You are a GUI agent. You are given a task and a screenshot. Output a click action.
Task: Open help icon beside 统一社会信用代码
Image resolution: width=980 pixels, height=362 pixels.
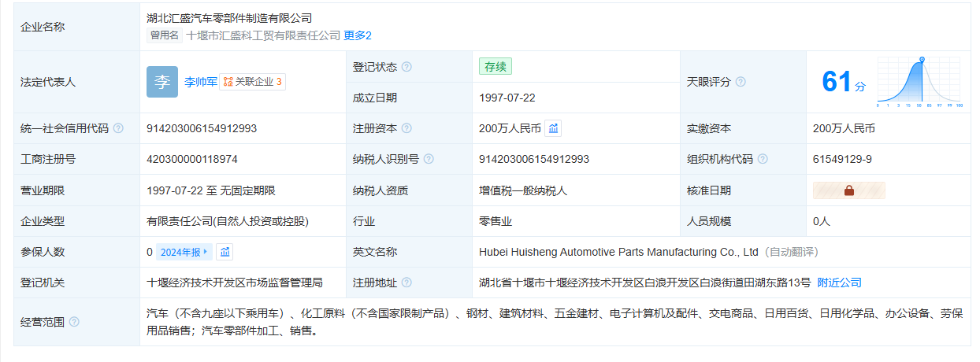click(x=118, y=128)
